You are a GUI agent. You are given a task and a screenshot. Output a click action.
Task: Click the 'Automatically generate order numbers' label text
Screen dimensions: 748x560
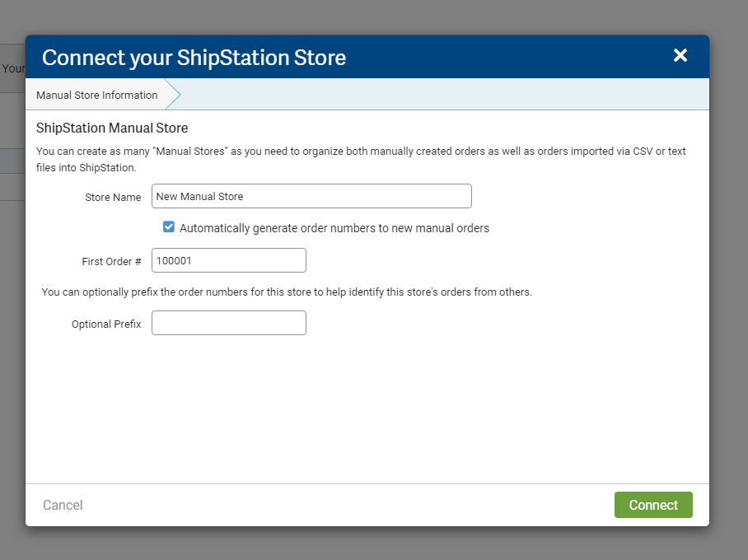(334, 228)
